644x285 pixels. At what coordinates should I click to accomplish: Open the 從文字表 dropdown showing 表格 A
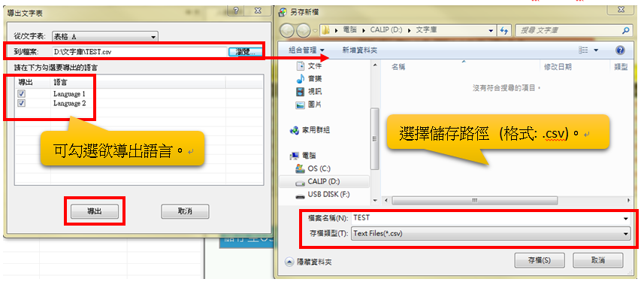[x=105, y=37]
